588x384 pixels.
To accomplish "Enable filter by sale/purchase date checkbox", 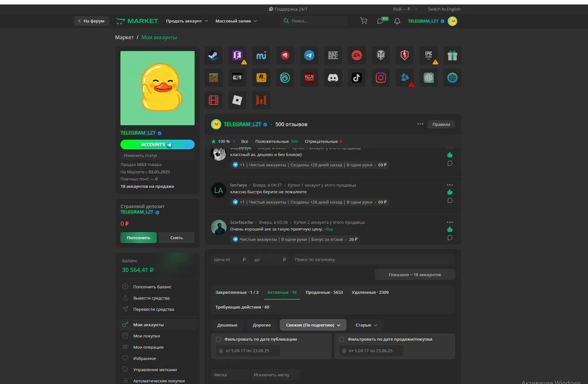I will click(342, 339).
